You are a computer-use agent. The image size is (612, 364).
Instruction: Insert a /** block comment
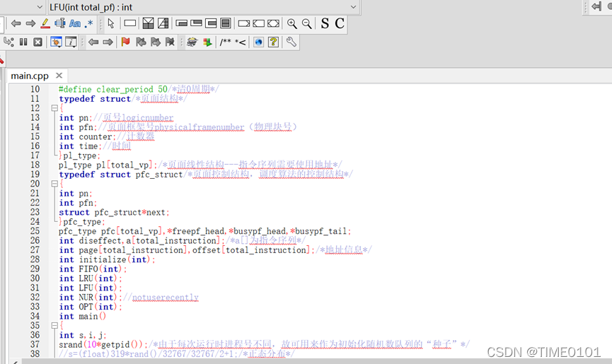coord(225,42)
